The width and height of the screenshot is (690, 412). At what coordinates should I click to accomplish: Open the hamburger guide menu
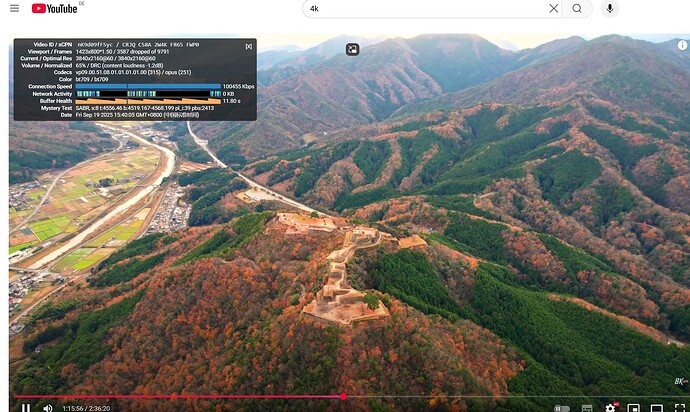14,9
